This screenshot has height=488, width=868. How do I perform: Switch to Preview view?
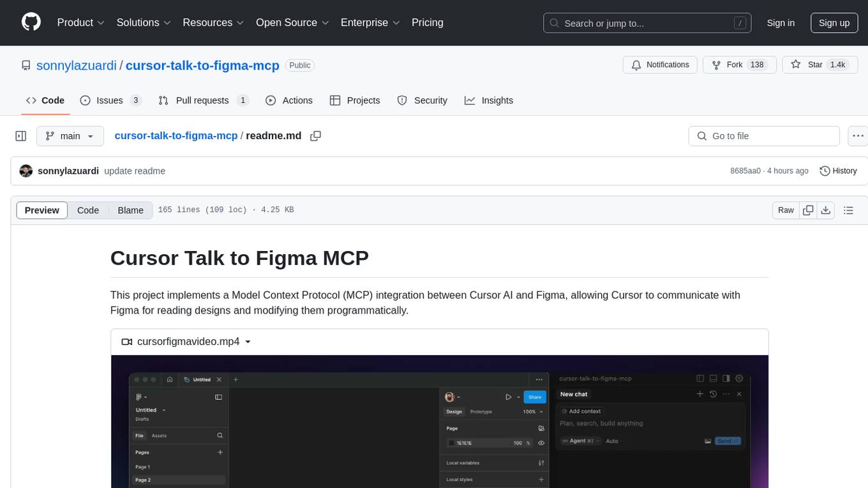(42, 210)
